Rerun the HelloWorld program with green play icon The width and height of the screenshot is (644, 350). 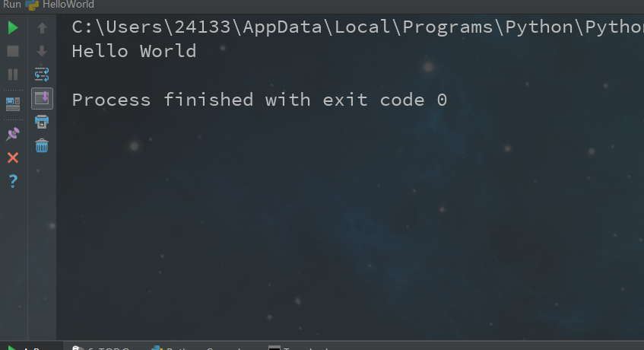13,28
